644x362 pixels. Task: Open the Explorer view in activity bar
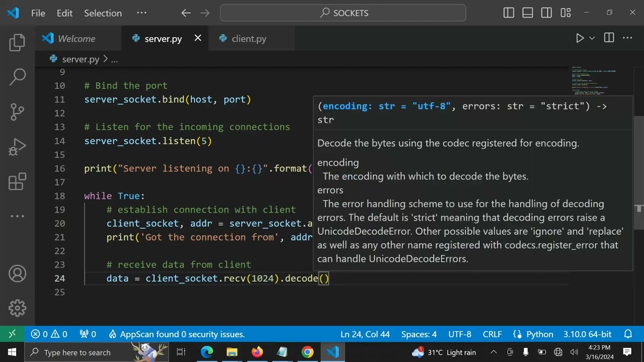[x=17, y=43]
